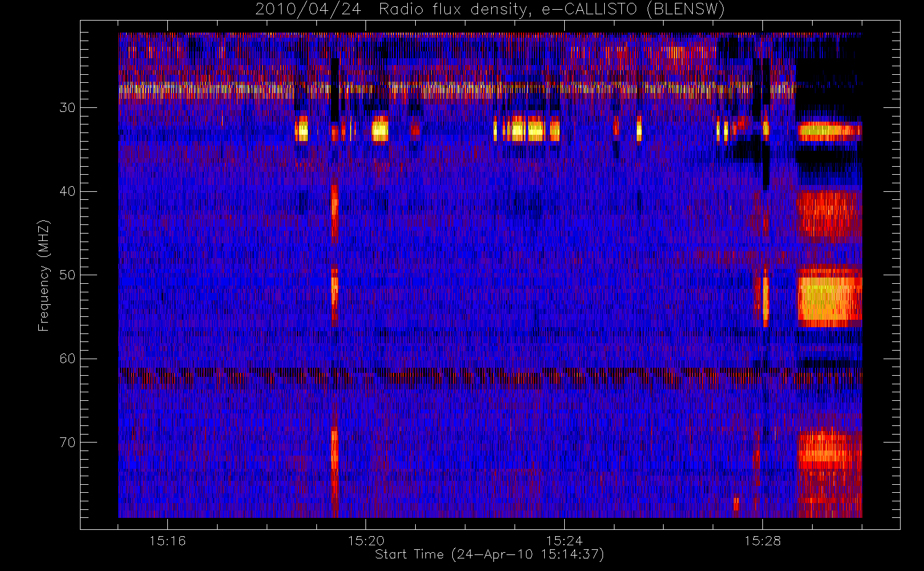Viewport: 924px width, 571px height.
Task: Click the "Start Time (24-Apr-10 15:14:37)" label
Action: point(490,554)
